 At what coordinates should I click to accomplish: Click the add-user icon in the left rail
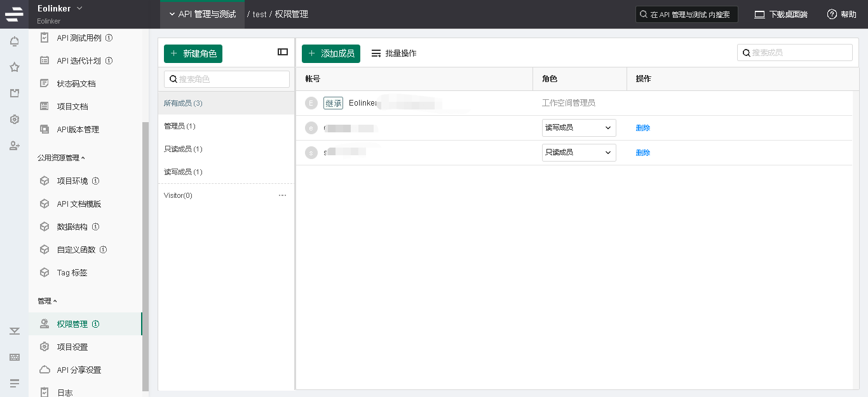point(14,146)
